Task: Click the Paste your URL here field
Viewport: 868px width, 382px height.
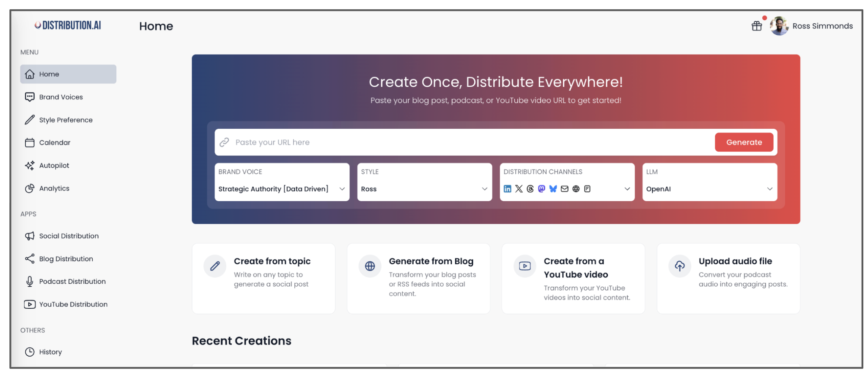Action: pyautogui.click(x=465, y=142)
